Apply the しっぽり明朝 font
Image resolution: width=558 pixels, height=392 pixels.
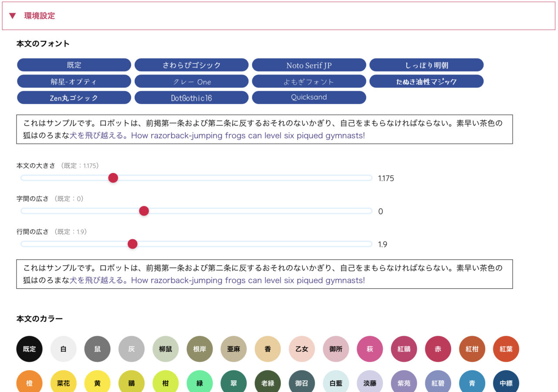click(x=426, y=64)
